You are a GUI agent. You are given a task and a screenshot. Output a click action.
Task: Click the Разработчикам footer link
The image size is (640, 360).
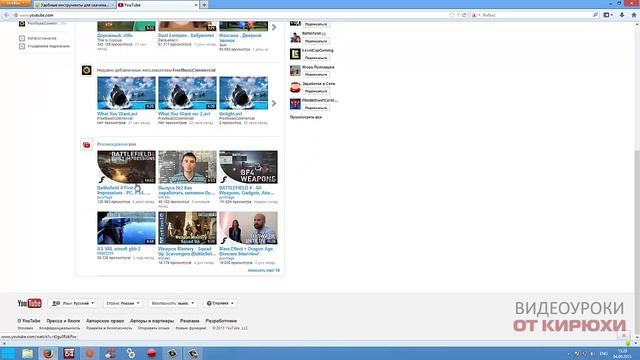[x=221, y=321]
